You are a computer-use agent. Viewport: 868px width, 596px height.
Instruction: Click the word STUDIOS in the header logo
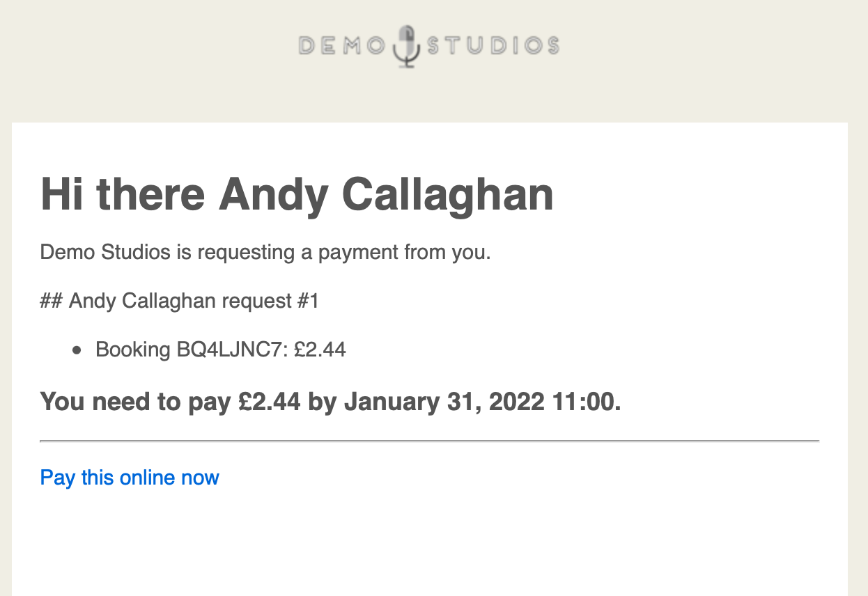(493, 46)
